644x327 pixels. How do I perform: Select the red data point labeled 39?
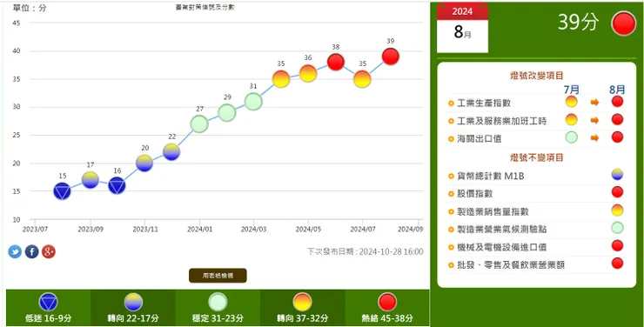point(390,57)
